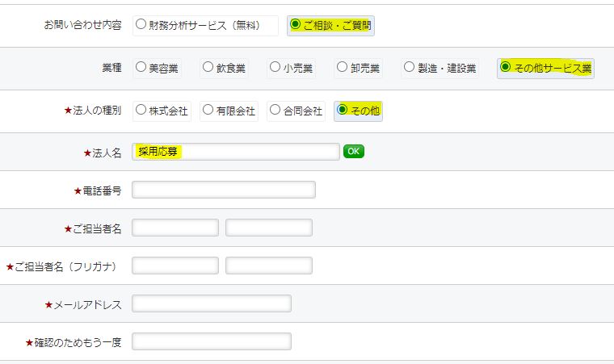This screenshot has height=364, width=614.
Task: Select その他 corporation type option
Action: tap(343, 110)
